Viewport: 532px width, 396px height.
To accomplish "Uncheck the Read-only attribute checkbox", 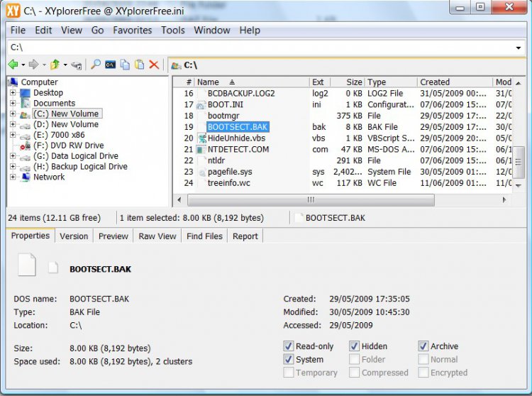I will pyautogui.click(x=289, y=346).
